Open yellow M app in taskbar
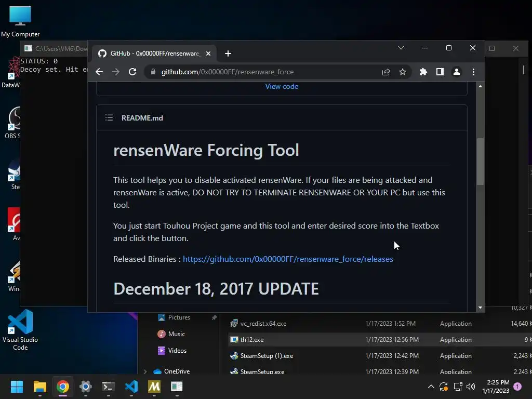The width and height of the screenshot is (532, 399). (x=154, y=387)
